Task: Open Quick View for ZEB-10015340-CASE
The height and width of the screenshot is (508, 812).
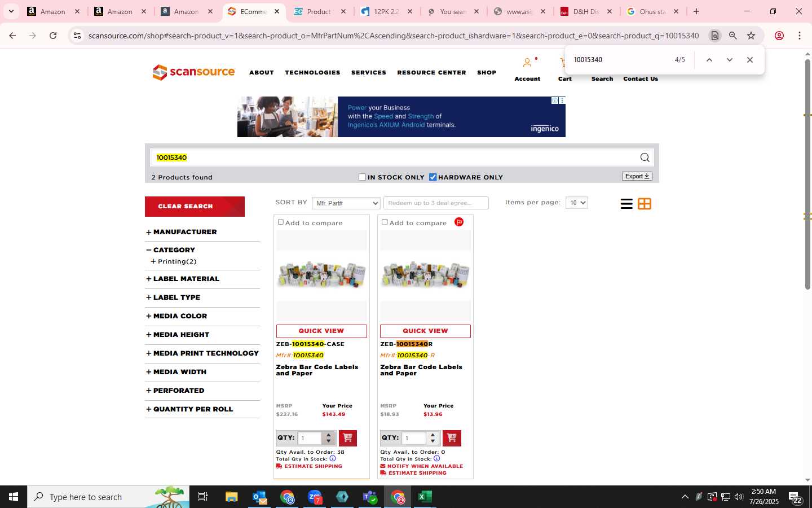Action: (x=321, y=331)
